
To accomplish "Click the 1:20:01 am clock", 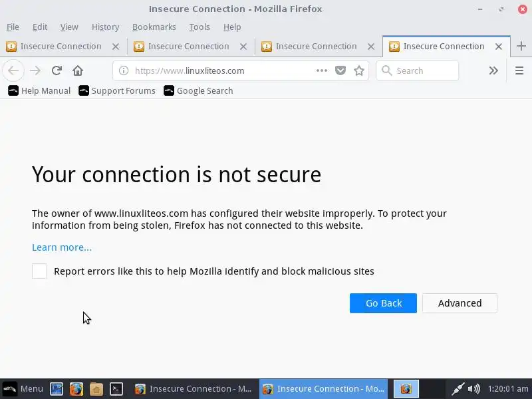I will click(x=508, y=389).
